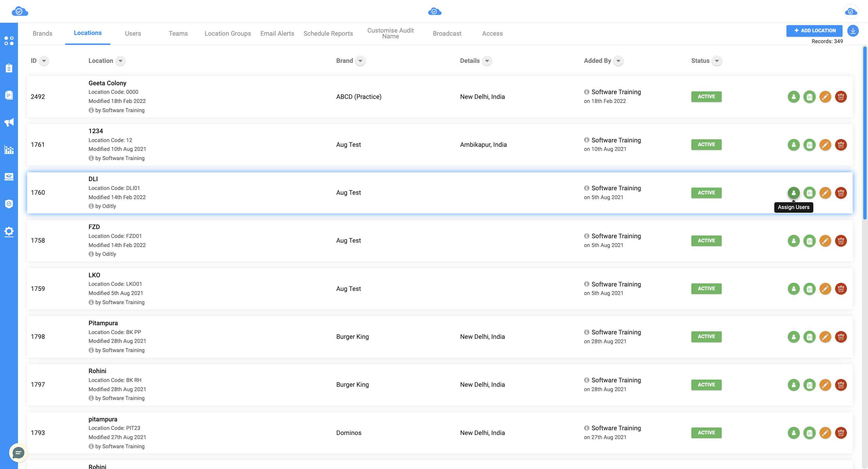Delete the LKO location
The height and width of the screenshot is (469, 868).
coord(841,289)
